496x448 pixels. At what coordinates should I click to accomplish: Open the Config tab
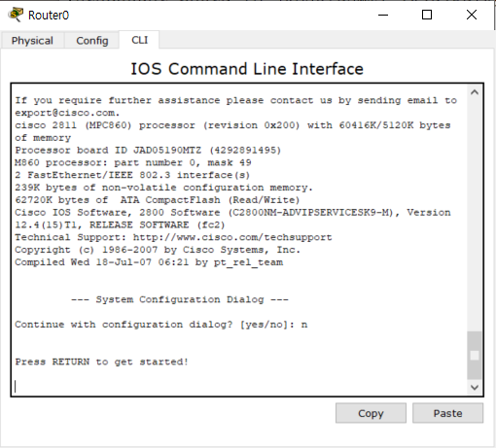[92, 41]
